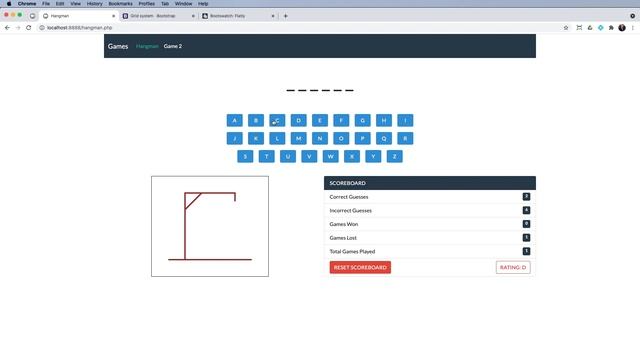The height and width of the screenshot is (360, 640).
Task: Guess the letter X
Action: (x=352, y=156)
